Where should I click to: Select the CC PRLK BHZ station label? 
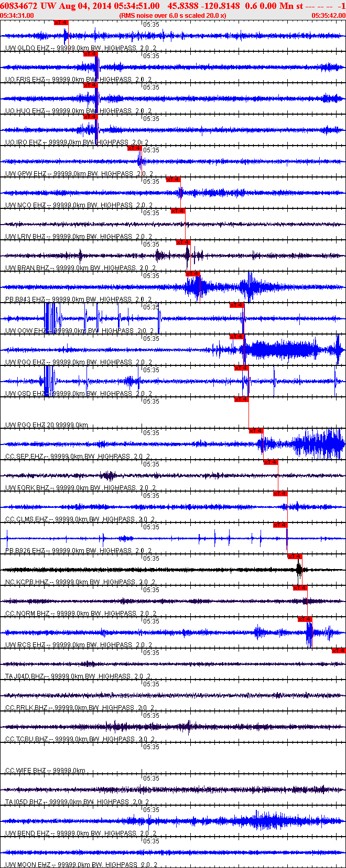click(80, 708)
